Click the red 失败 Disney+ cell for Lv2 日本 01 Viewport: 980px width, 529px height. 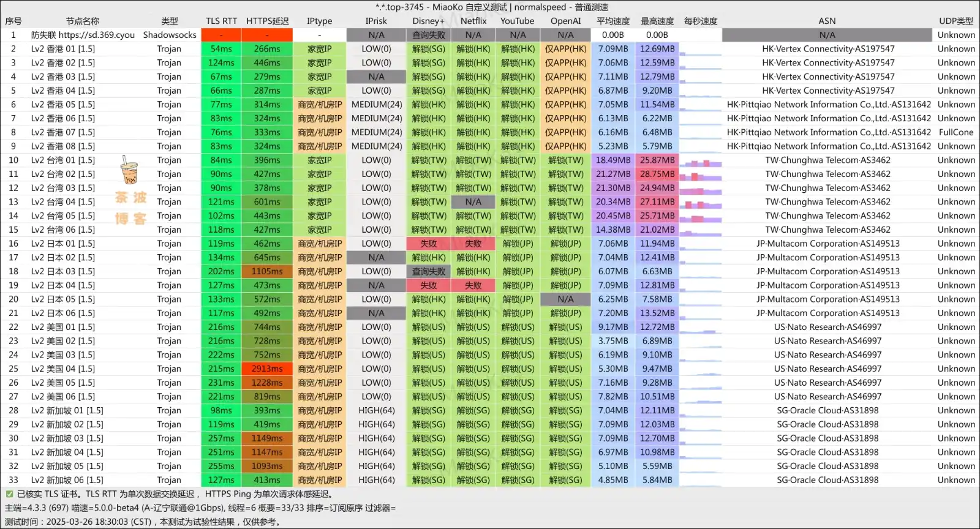pos(428,244)
